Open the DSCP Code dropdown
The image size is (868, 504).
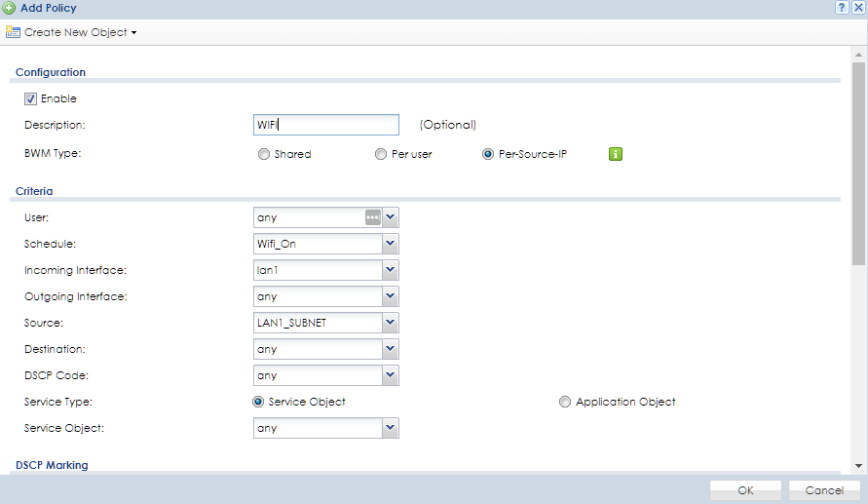(x=390, y=375)
